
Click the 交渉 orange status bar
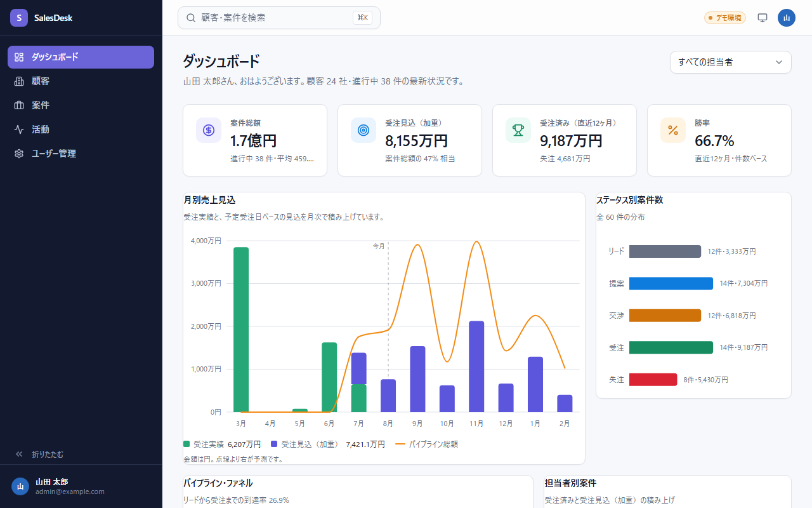pyautogui.click(x=665, y=316)
